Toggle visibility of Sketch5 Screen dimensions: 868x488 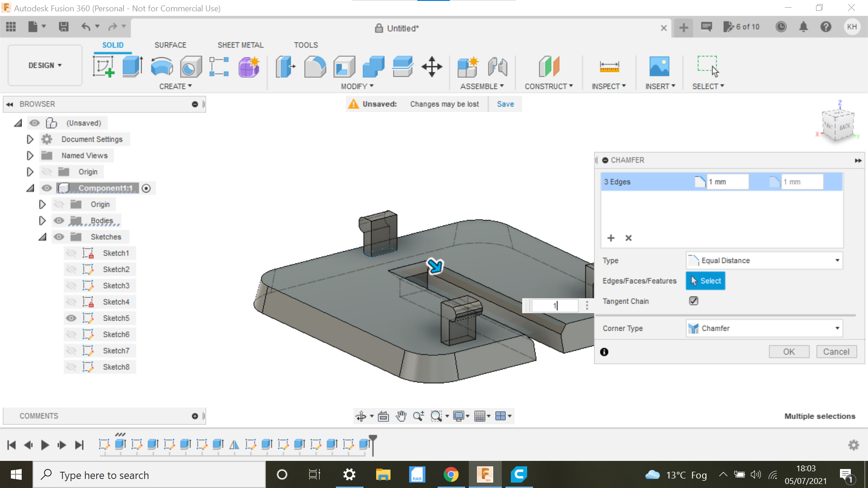pyautogui.click(x=71, y=318)
